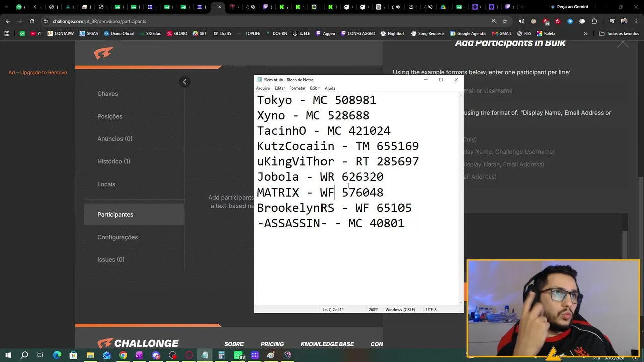Open Calculator from the taskbar
644x362 pixels.
[221, 355]
